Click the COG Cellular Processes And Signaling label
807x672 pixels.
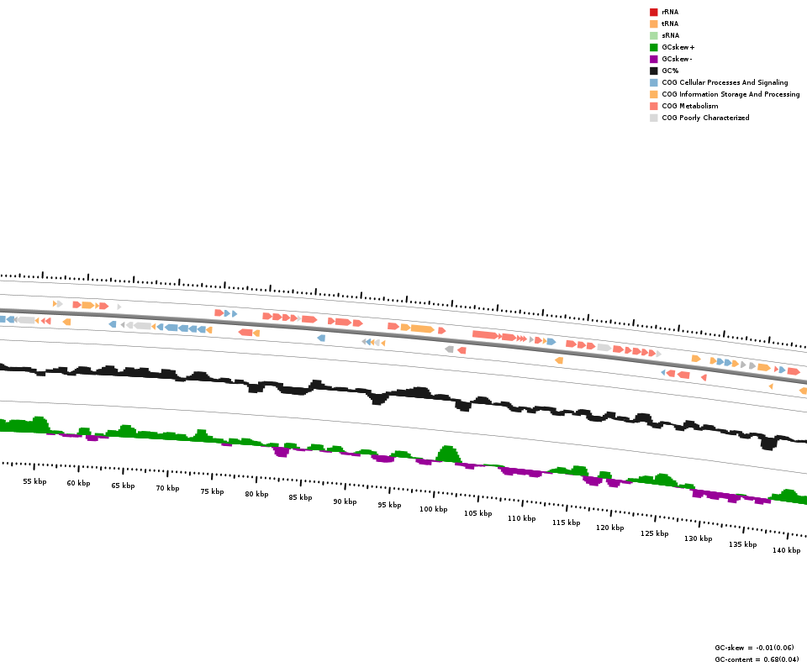pos(725,82)
